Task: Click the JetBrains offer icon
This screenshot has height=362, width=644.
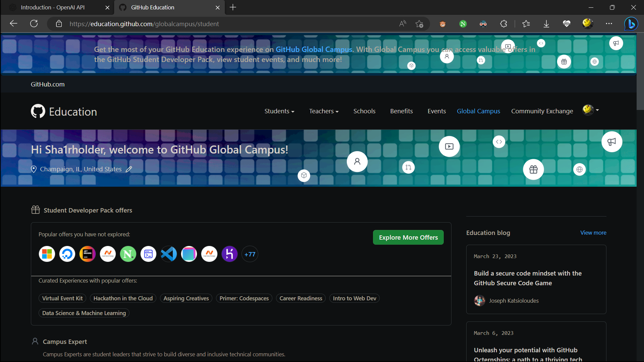Action: coord(88,254)
